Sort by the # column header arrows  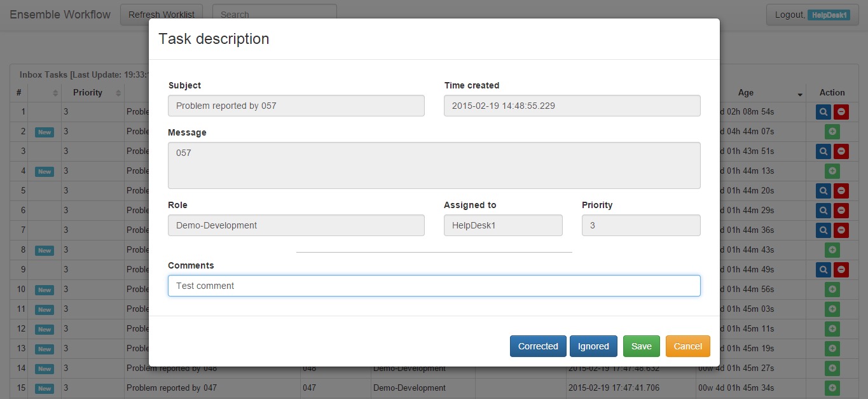55,93
